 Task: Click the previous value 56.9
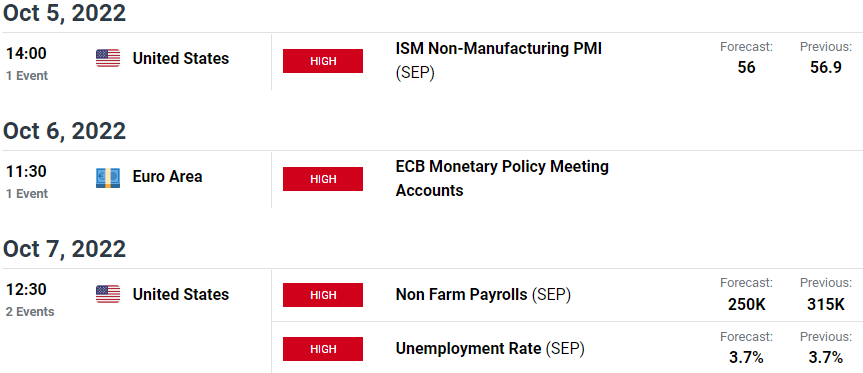point(826,68)
